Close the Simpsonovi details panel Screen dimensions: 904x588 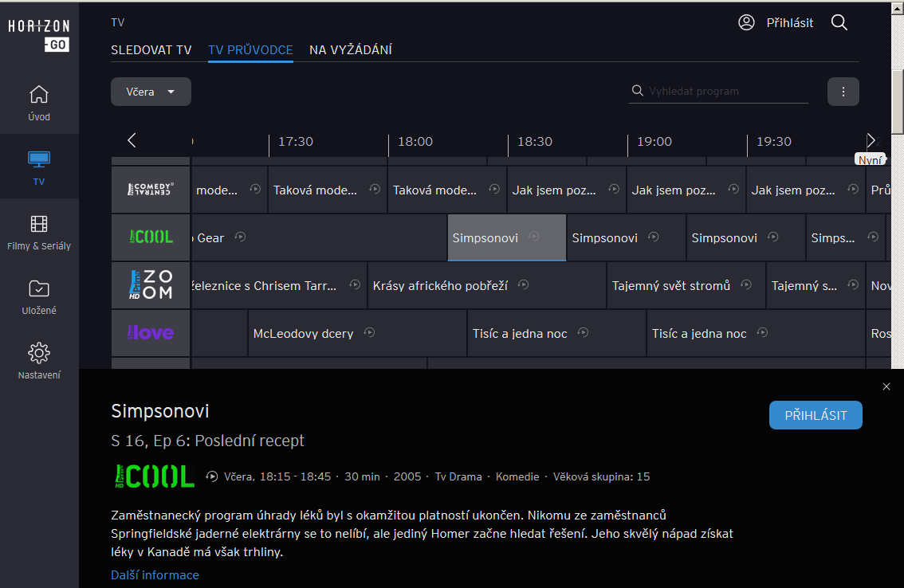886,386
